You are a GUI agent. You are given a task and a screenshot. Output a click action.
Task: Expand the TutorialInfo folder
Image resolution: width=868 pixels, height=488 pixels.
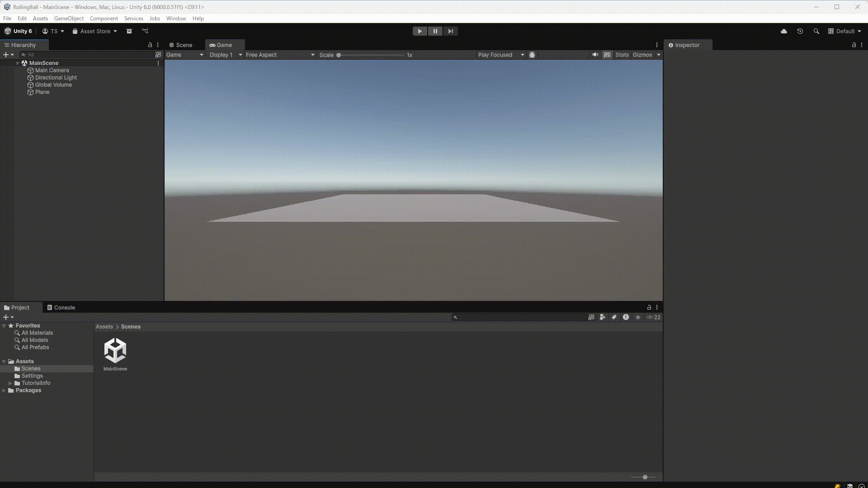(11, 383)
